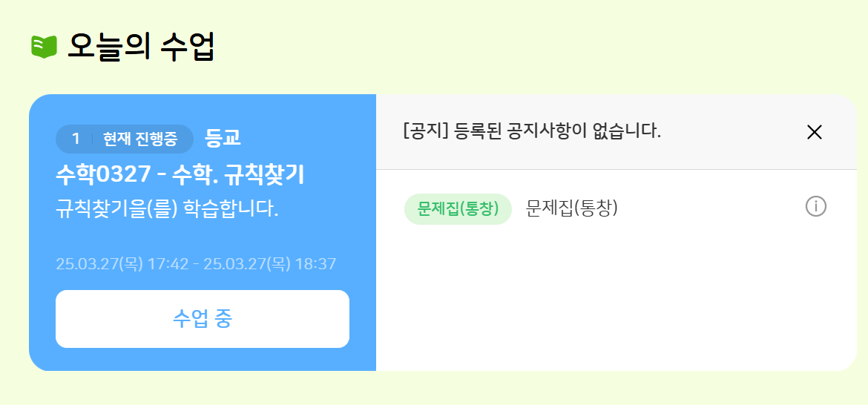Click the [공지] prefix tag
868x405 pixels.
click(418, 132)
